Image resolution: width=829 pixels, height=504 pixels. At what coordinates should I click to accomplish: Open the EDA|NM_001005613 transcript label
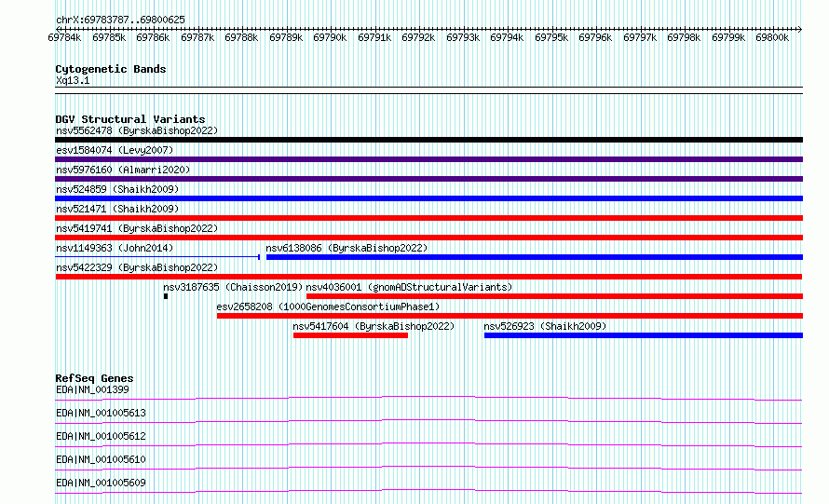(101, 413)
